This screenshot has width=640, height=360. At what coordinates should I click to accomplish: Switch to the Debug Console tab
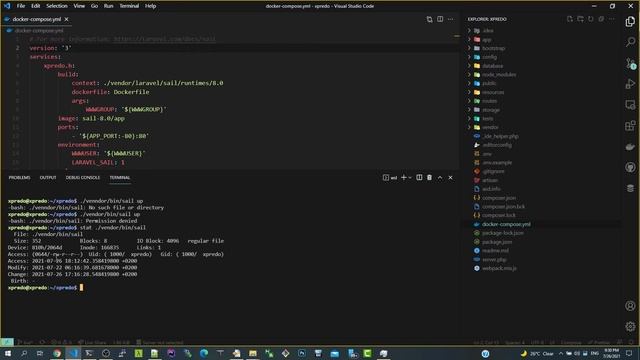82,178
